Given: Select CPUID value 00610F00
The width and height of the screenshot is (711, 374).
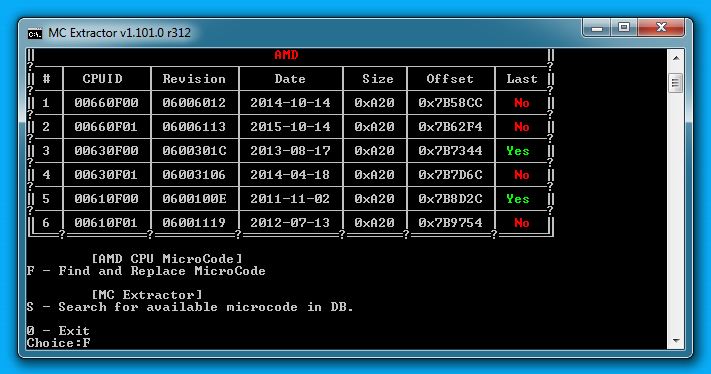Looking at the screenshot, I should click(106, 199).
